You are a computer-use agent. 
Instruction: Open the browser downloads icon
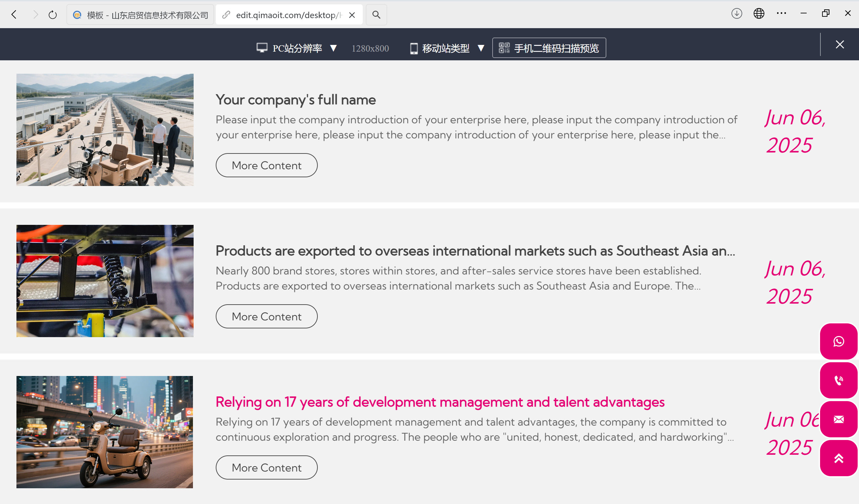pyautogui.click(x=736, y=14)
